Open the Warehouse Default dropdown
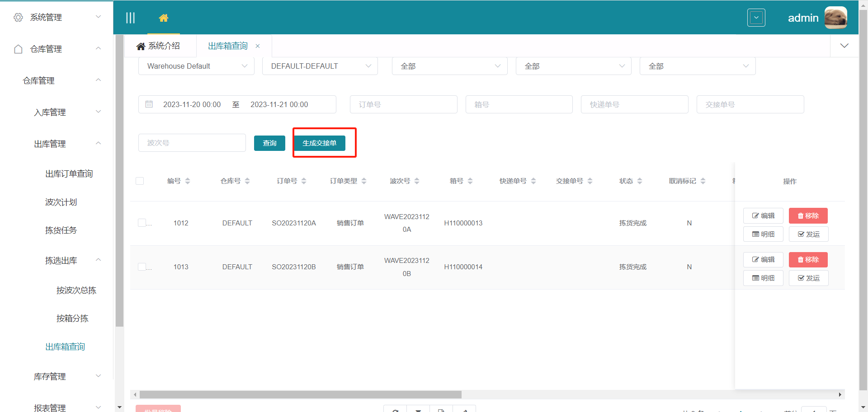 [196, 66]
